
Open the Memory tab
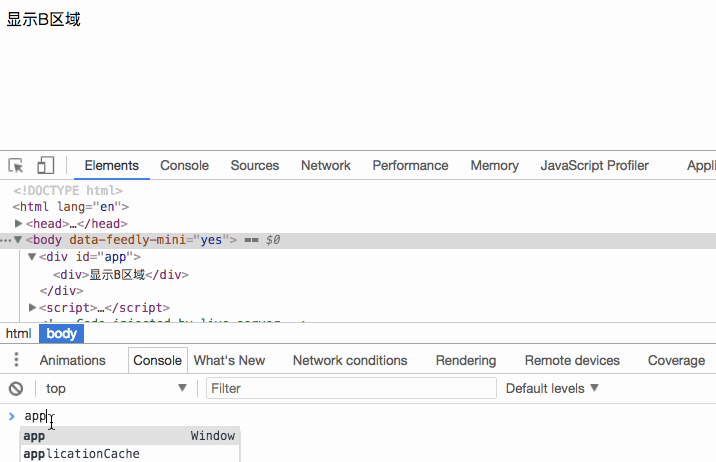click(495, 165)
